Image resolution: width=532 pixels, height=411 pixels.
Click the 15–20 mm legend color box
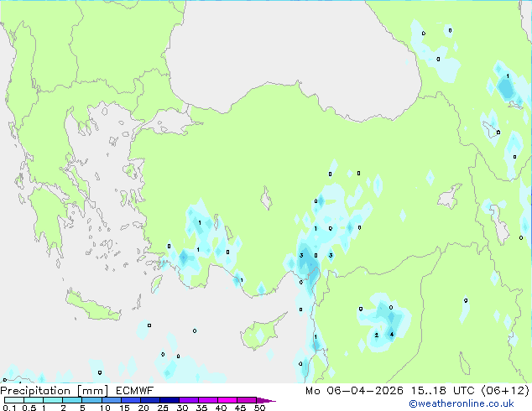click(x=130, y=400)
